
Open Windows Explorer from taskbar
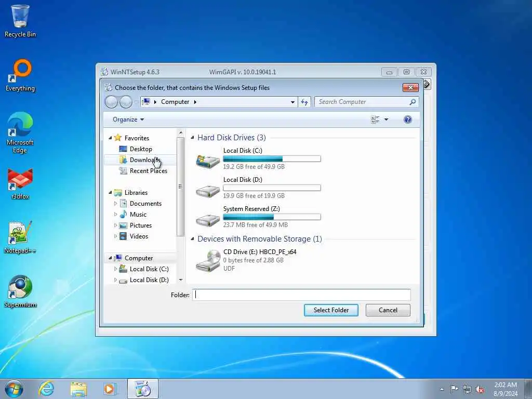79,389
